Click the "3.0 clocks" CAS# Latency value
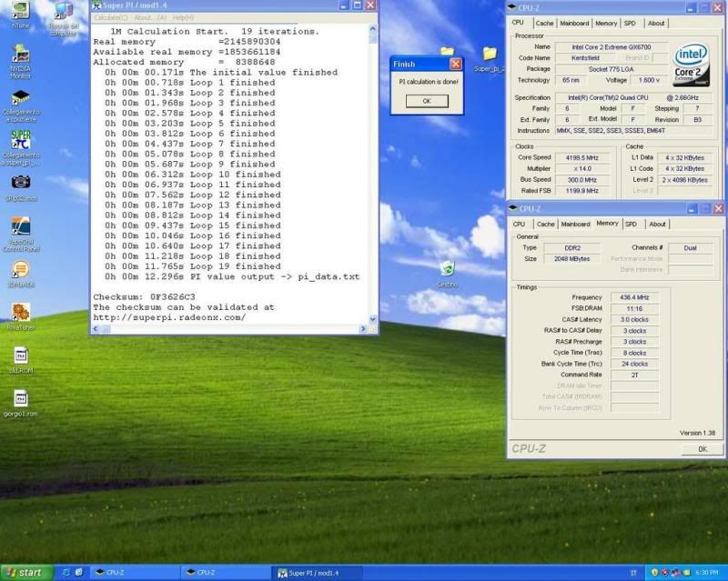Screen dimensions: 728x581 point(634,320)
